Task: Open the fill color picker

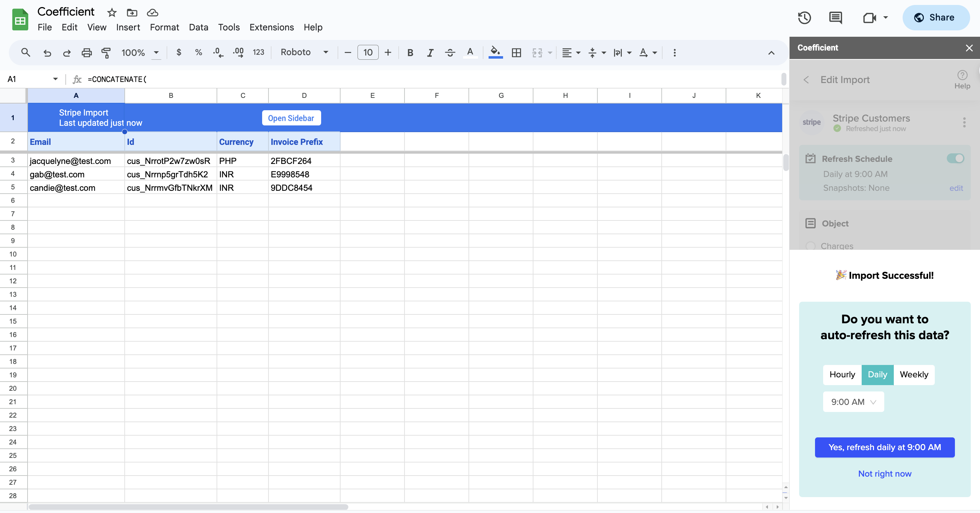Action: click(495, 52)
